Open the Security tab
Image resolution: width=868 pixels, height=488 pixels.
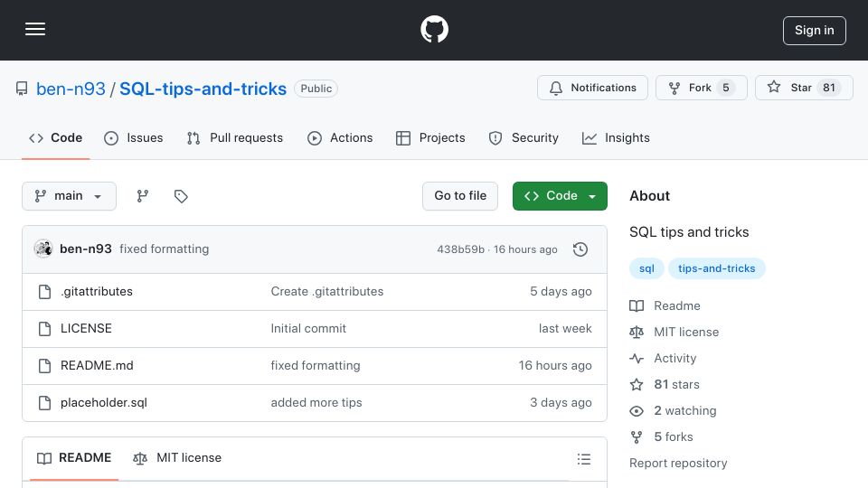point(524,137)
